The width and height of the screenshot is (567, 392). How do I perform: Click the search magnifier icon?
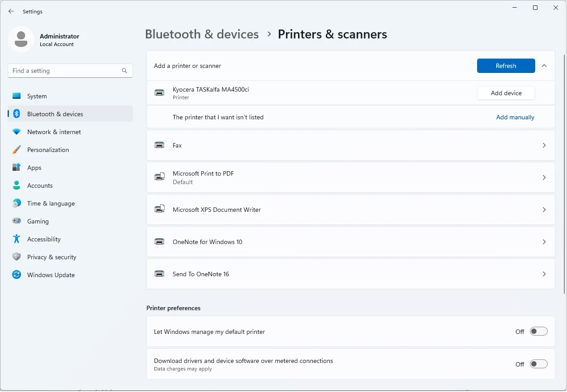click(124, 71)
